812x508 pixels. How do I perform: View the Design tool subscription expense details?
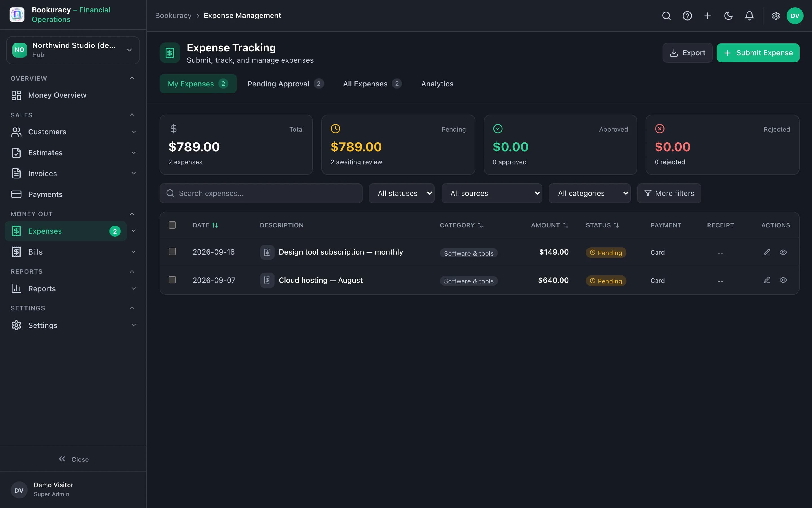point(783,252)
